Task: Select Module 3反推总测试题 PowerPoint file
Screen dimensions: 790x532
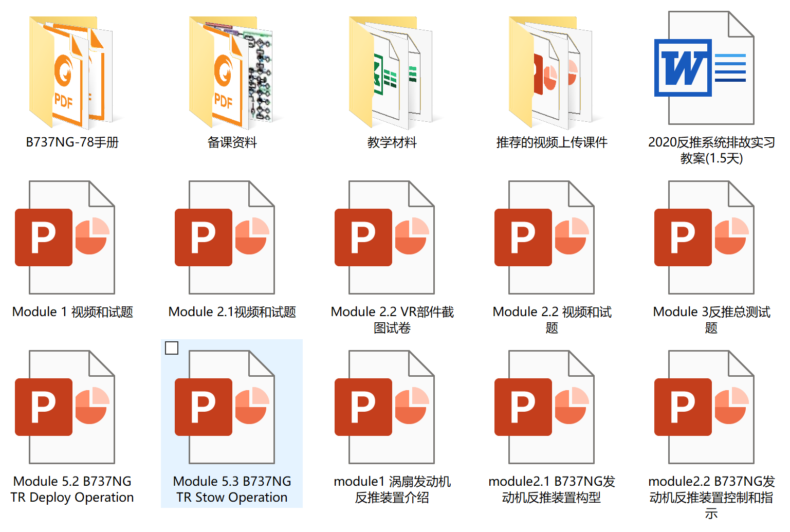Action: (711, 237)
